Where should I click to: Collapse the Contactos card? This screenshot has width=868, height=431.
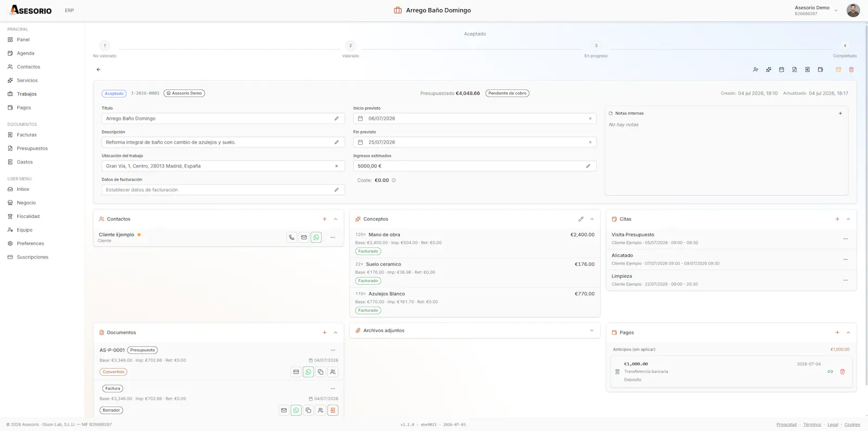pyautogui.click(x=336, y=219)
